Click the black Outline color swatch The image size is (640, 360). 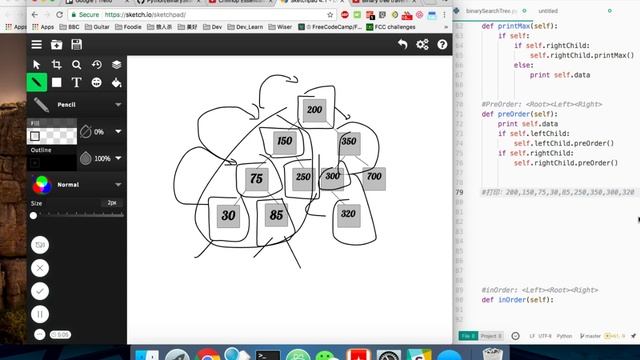[x=52, y=163]
